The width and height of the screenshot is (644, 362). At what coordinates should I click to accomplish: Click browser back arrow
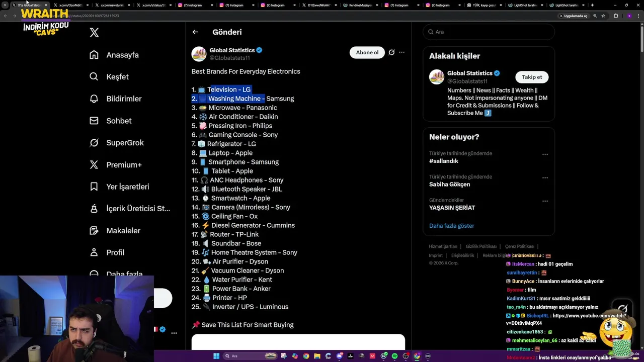coord(6,16)
